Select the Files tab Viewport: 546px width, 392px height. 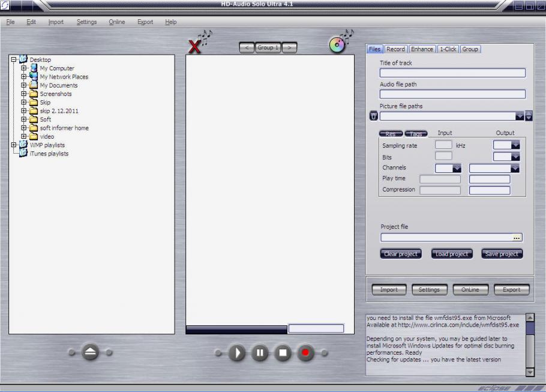point(374,49)
